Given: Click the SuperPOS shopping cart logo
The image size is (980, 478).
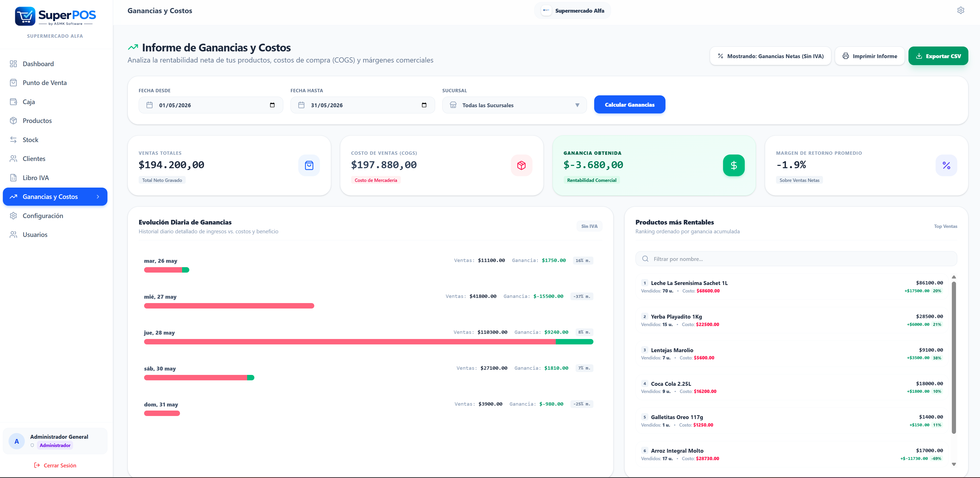Looking at the screenshot, I should tap(25, 16).
